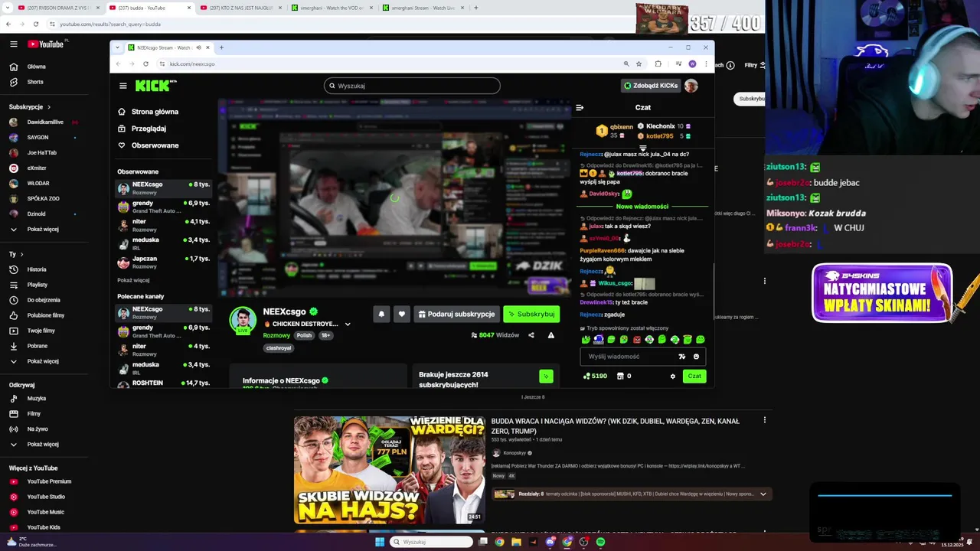
Task: Open chat settings gear
Action: [673, 377]
